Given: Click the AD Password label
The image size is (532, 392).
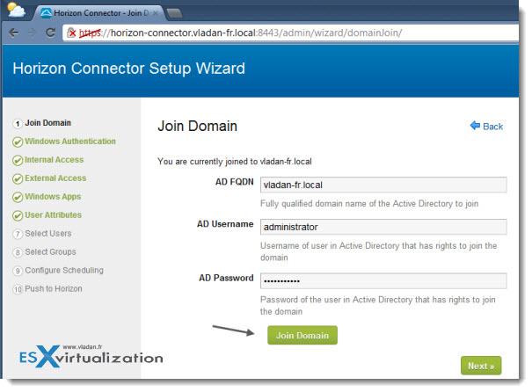Looking at the screenshot, I should (x=226, y=278).
